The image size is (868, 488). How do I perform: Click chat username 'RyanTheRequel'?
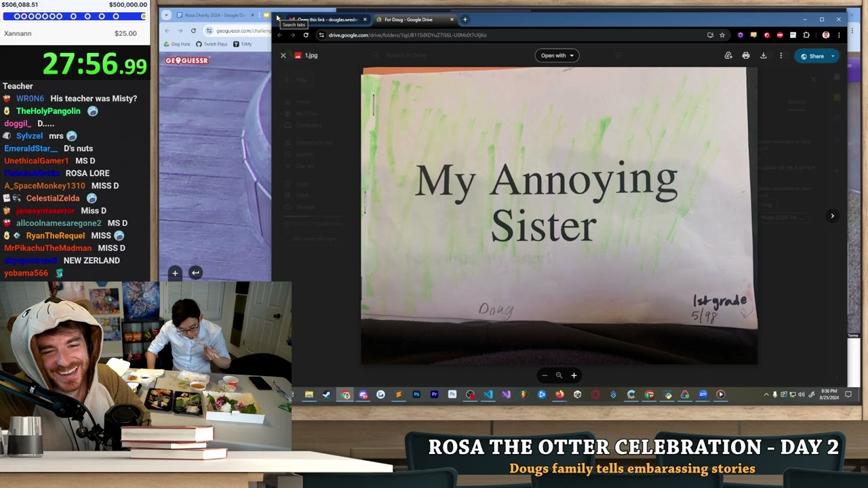(56, 236)
